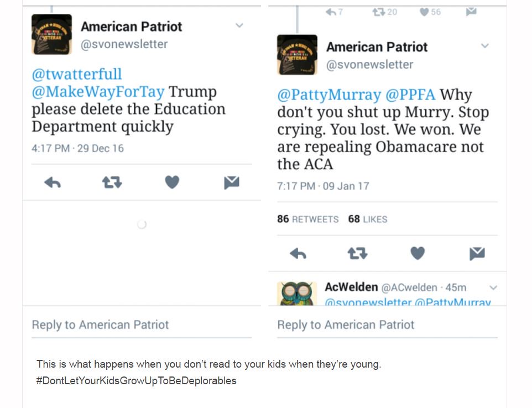View the 68 Likes list
This screenshot has height=408, width=532.
[x=367, y=219]
